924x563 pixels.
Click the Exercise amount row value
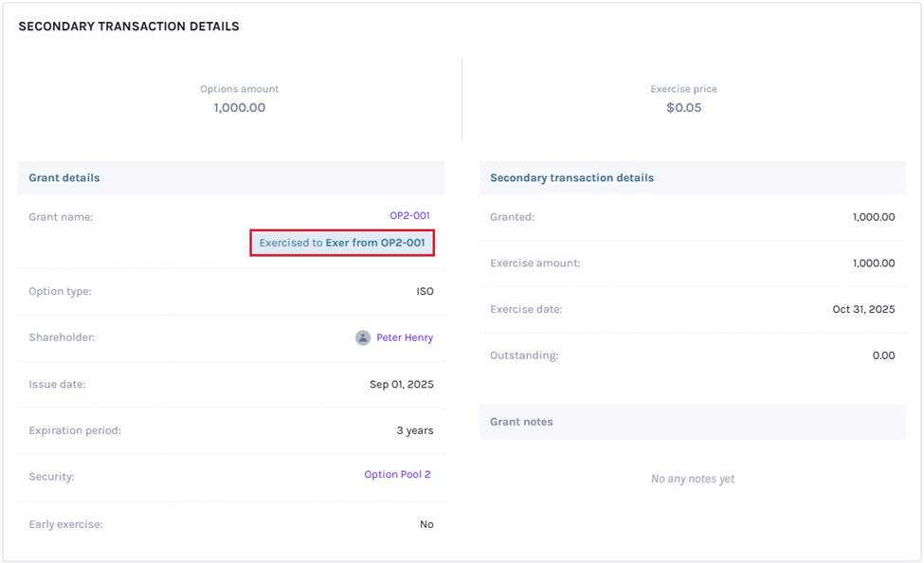pos(871,263)
